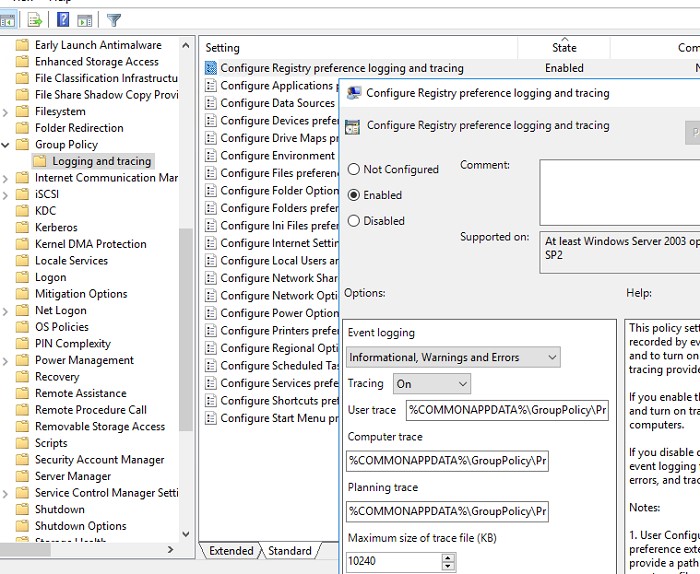700x574 pixels.
Task: Click the Setting column header
Action: coord(359,48)
